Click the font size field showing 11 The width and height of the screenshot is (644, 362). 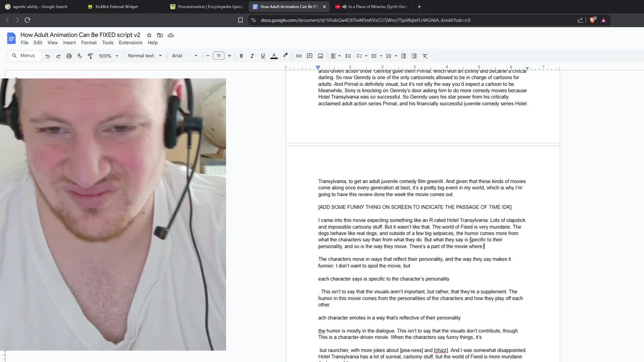[x=218, y=56]
